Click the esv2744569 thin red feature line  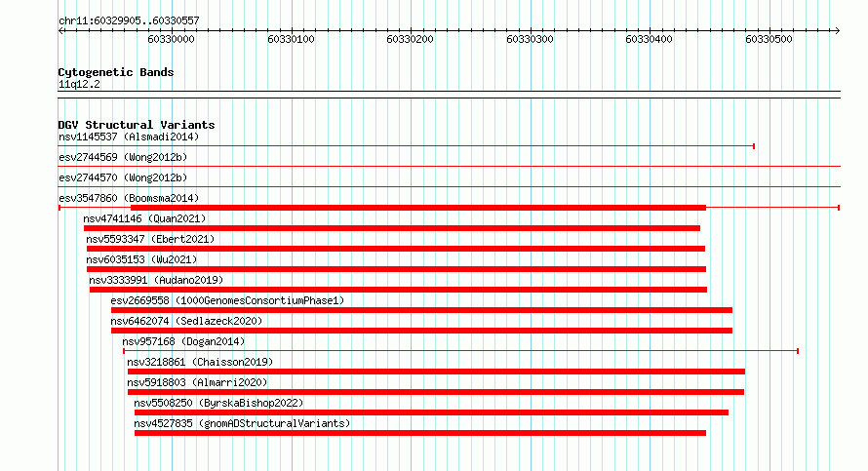(449, 166)
